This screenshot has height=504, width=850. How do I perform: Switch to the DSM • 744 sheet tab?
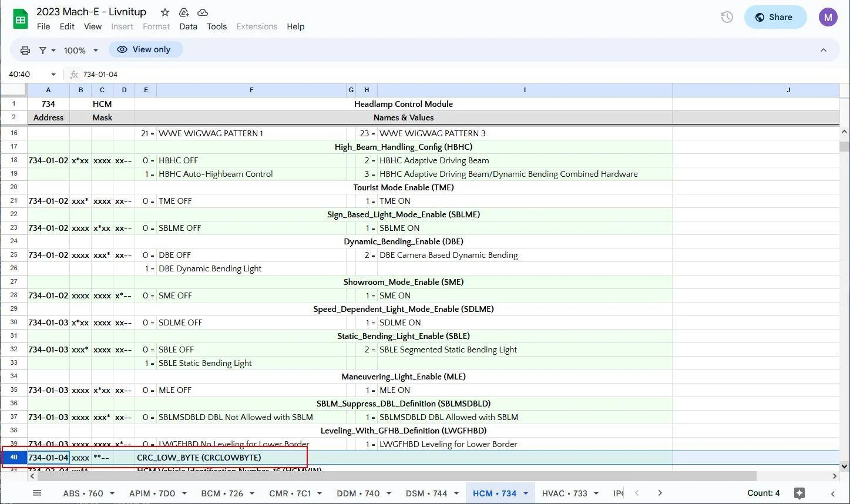(x=426, y=493)
